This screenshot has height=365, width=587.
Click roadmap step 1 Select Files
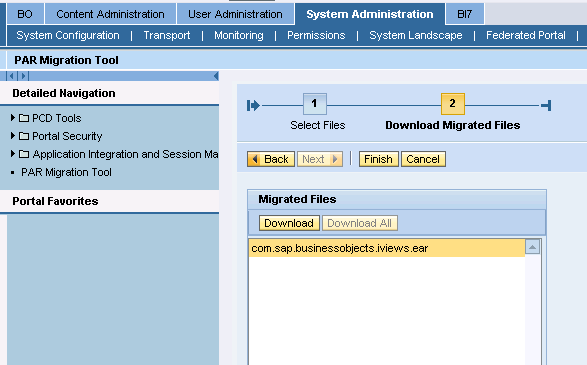pos(314,104)
